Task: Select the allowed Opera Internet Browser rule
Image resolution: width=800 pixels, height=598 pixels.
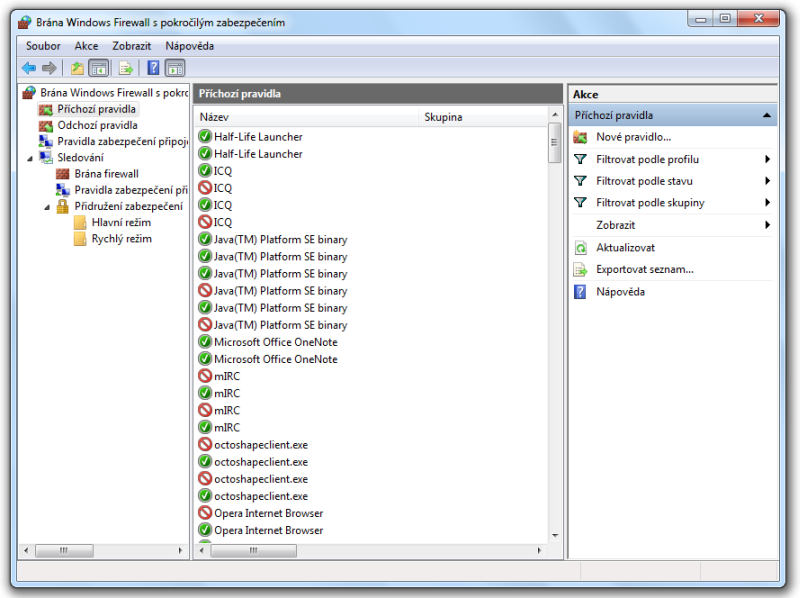Action: 268,531
